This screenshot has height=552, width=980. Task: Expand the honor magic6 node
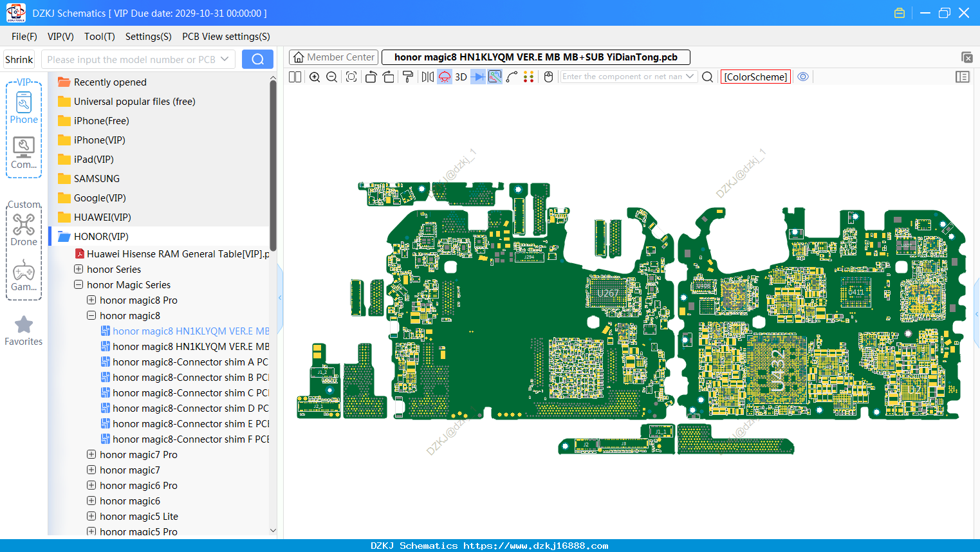[91, 501]
